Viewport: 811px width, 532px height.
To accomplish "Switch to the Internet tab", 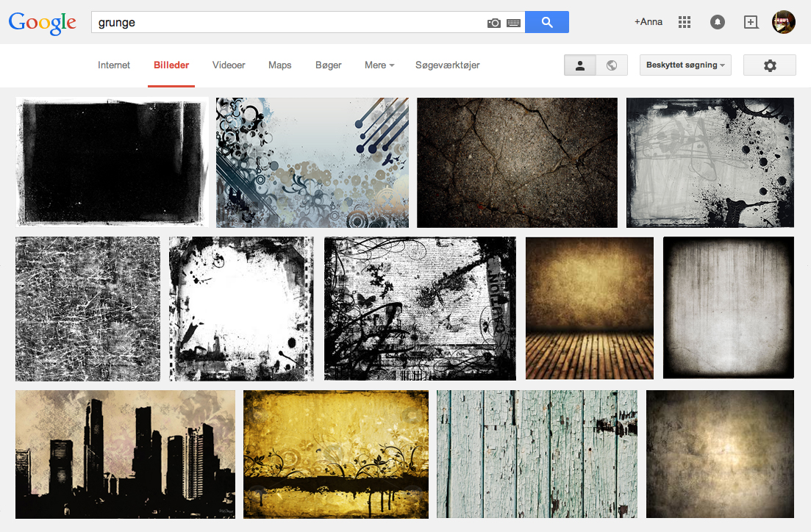I will pyautogui.click(x=114, y=65).
